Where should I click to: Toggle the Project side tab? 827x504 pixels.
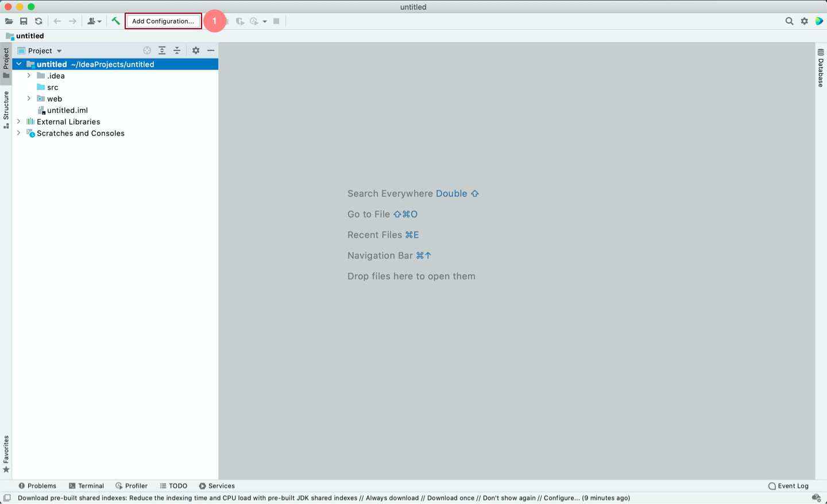[x=6, y=63]
